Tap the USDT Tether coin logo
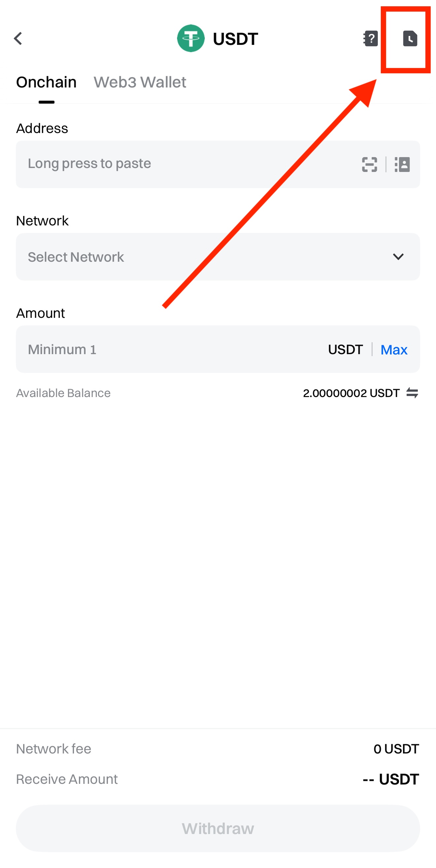Image resolution: width=436 pixels, height=868 pixels. [191, 38]
